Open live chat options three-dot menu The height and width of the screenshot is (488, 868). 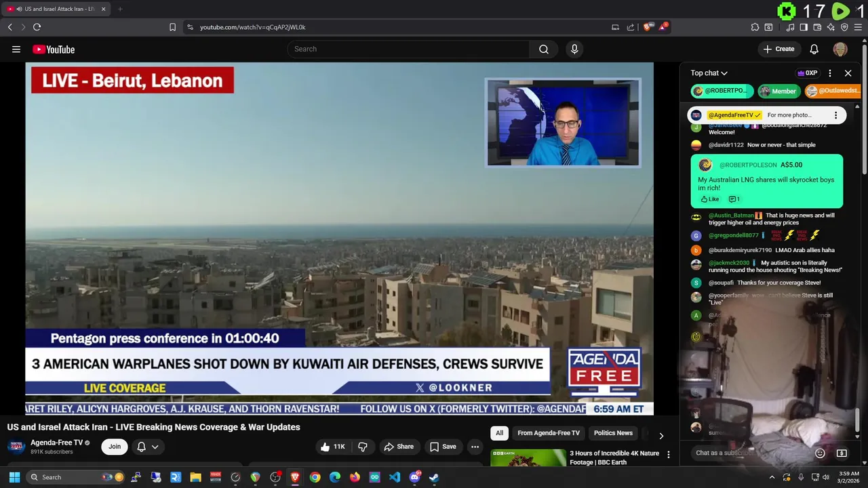point(830,73)
